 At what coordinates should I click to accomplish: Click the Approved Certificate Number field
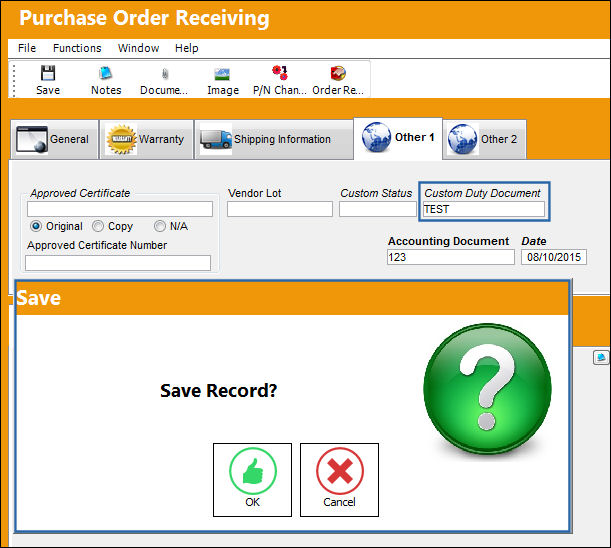click(x=118, y=263)
